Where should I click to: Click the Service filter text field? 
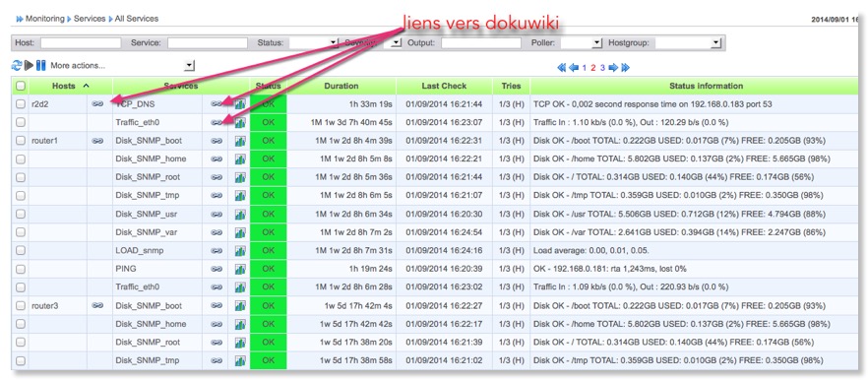(x=208, y=42)
